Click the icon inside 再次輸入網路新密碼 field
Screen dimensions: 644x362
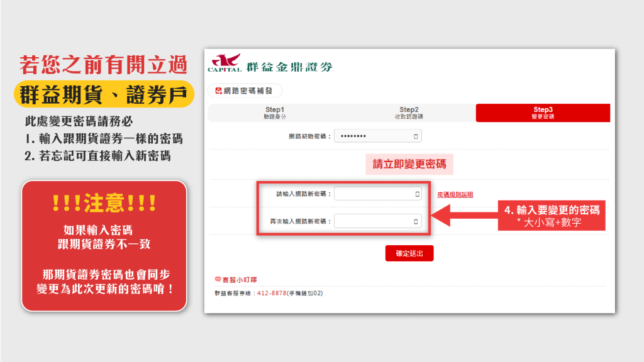click(416, 221)
